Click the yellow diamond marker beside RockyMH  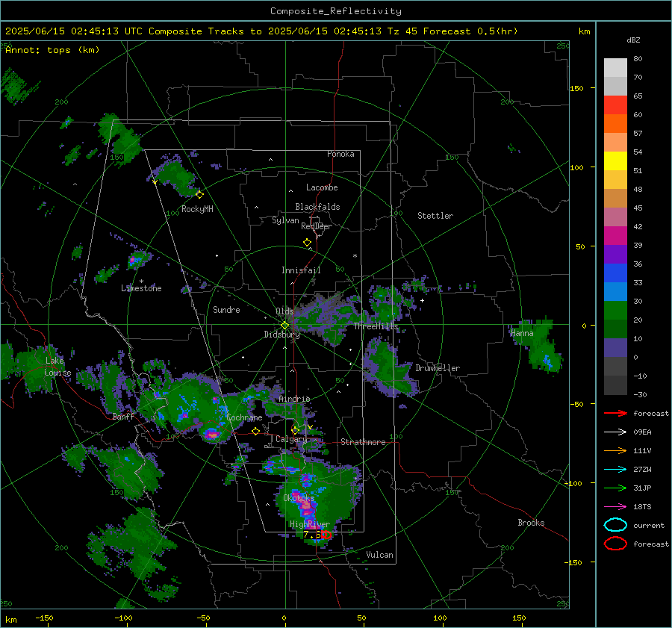[199, 195]
